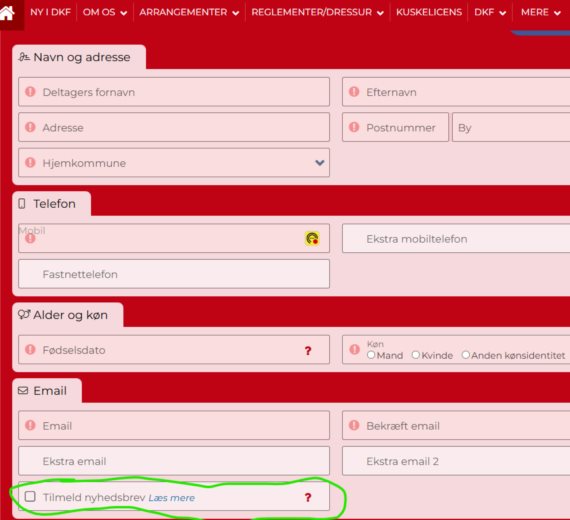
Task: Expand the MERE menu
Action: pyautogui.click(x=541, y=12)
